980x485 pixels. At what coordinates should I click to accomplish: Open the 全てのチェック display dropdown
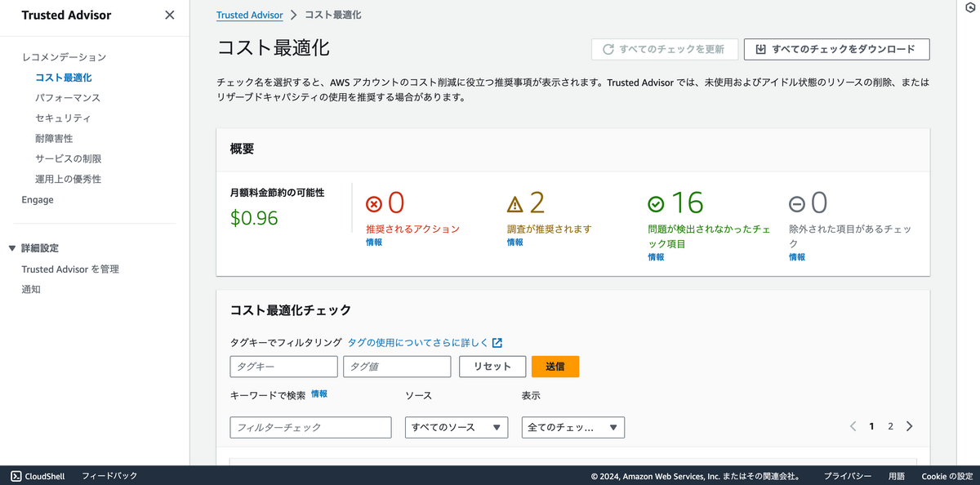[573, 427]
